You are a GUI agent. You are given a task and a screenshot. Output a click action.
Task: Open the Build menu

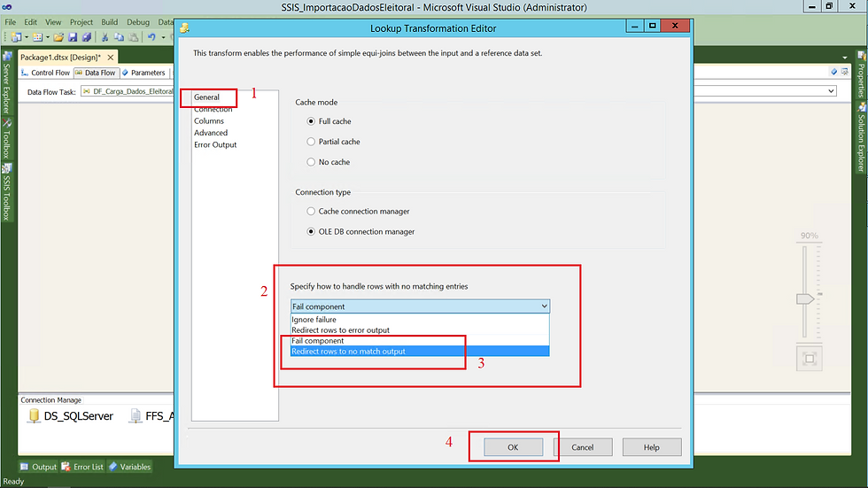tap(110, 22)
